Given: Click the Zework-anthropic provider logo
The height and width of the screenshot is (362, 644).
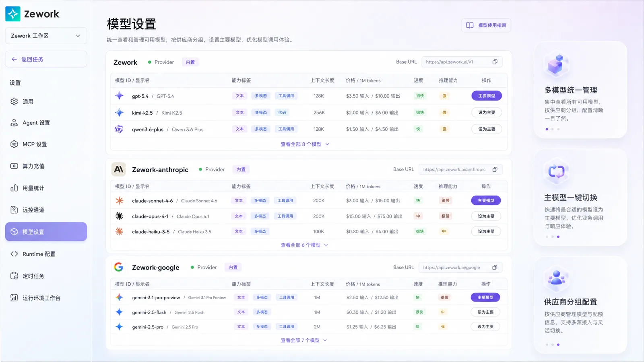Looking at the screenshot, I should pyautogui.click(x=119, y=169).
